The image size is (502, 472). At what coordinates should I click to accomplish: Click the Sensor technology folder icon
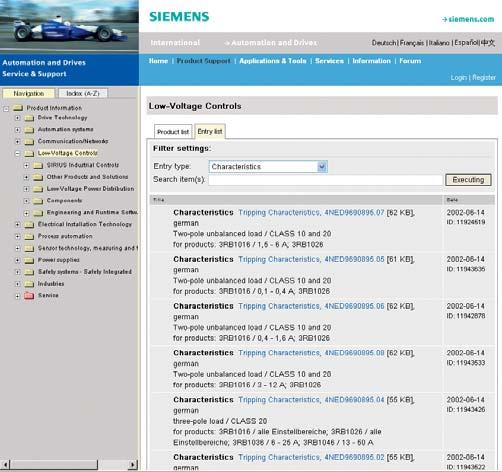(29, 248)
